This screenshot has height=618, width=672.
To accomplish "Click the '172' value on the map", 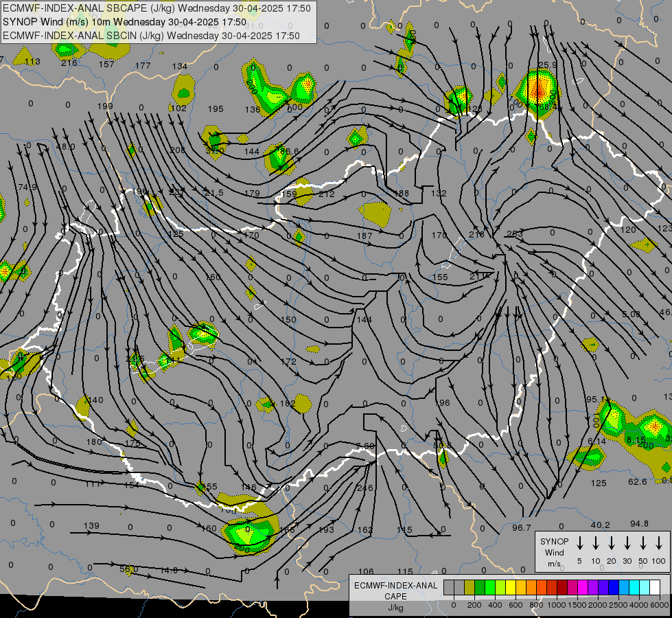I will coord(289,362).
